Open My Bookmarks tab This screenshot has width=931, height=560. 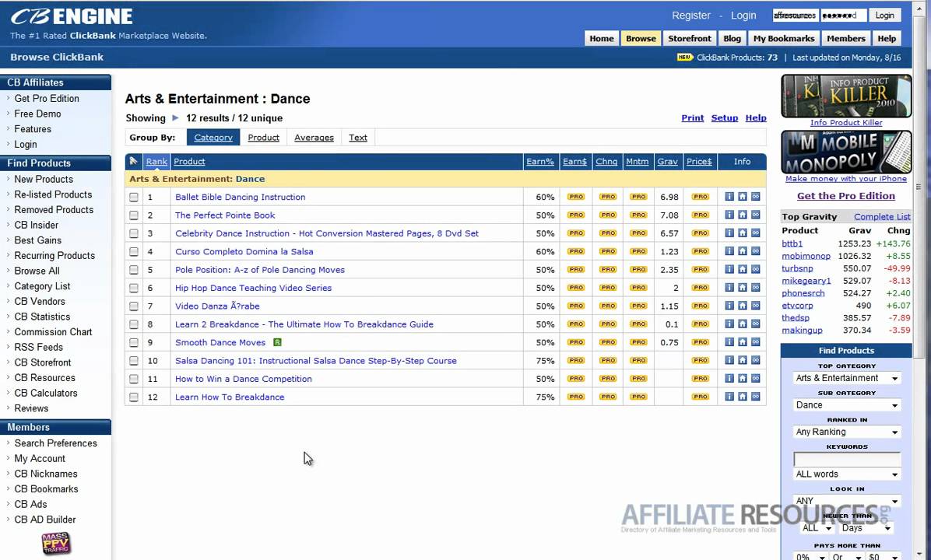pos(784,39)
